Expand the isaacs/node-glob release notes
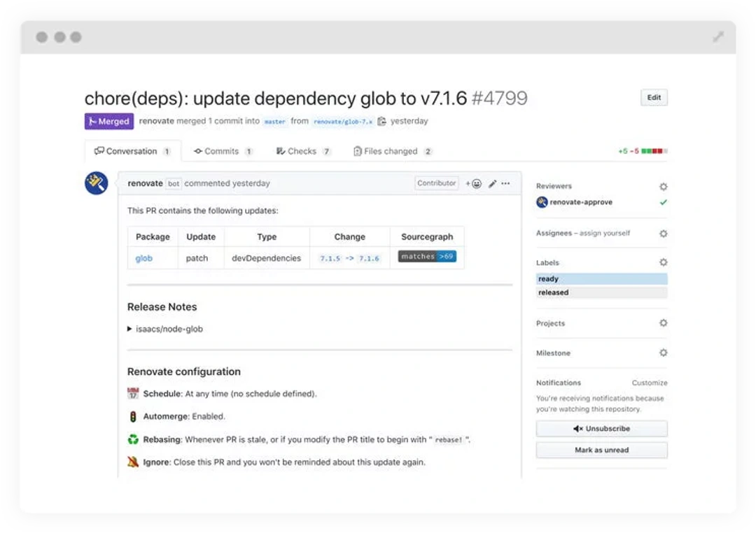 pos(165,329)
